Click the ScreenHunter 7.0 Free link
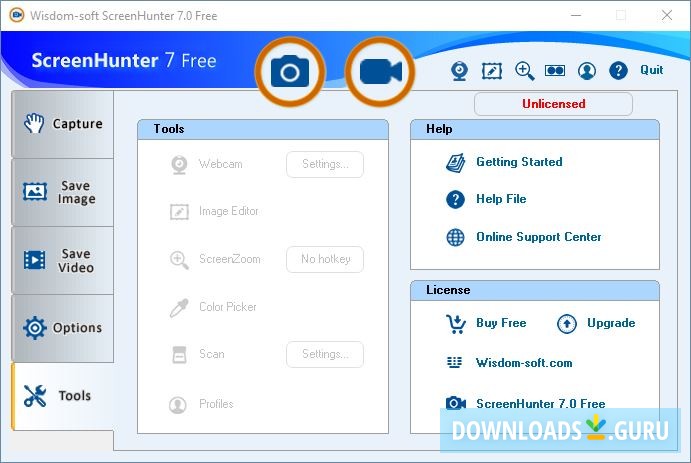Screen dimensions: 691x463 (x=540, y=404)
